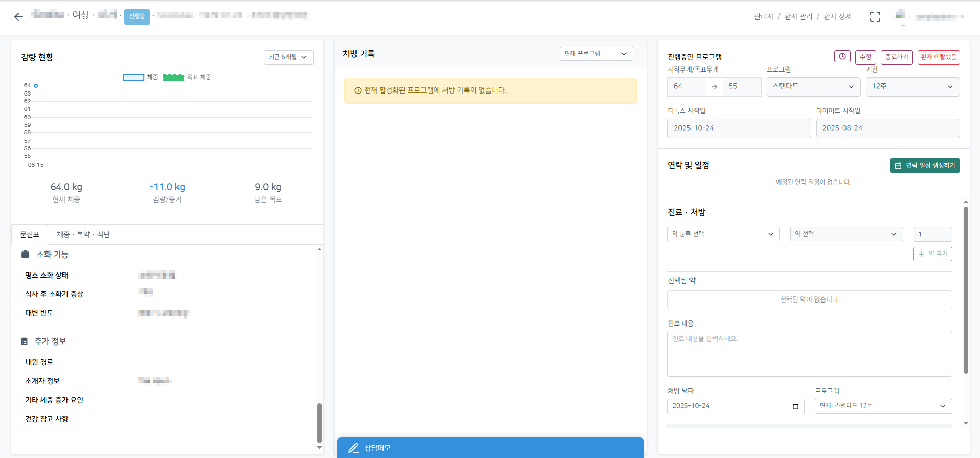Open the 기간 12주 dropdown

[912, 87]
